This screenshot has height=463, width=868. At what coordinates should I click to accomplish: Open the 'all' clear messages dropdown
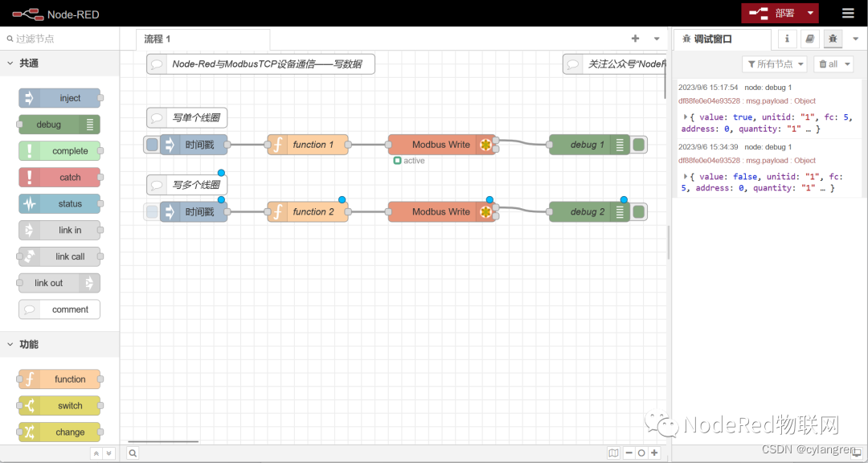coord(833,64)
